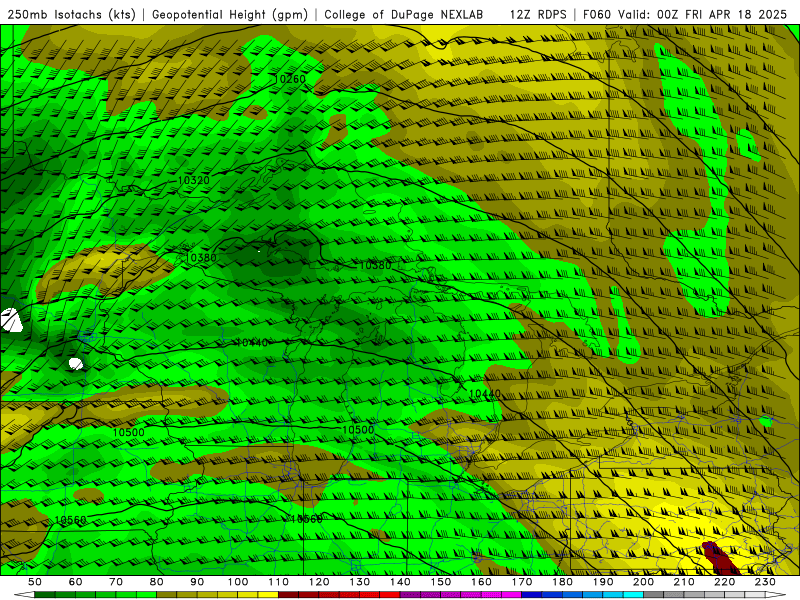Viewport: 800px width, 600px height.
Task: Click the 180 value on the color scale
Action: coord(562,582)
